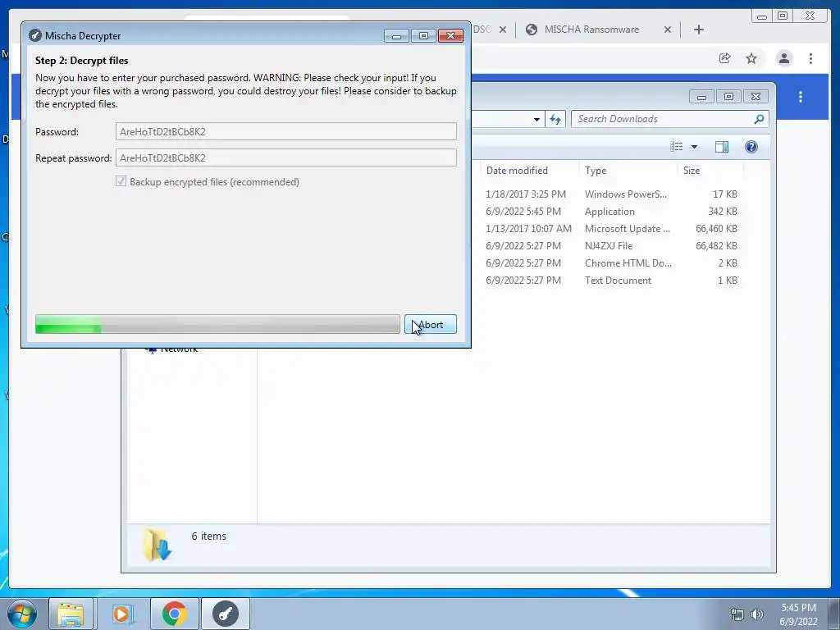The width and height of the screenshot is (840, 630).
Task: Open the Chrome profile icon
Action: tap(784, 58)
